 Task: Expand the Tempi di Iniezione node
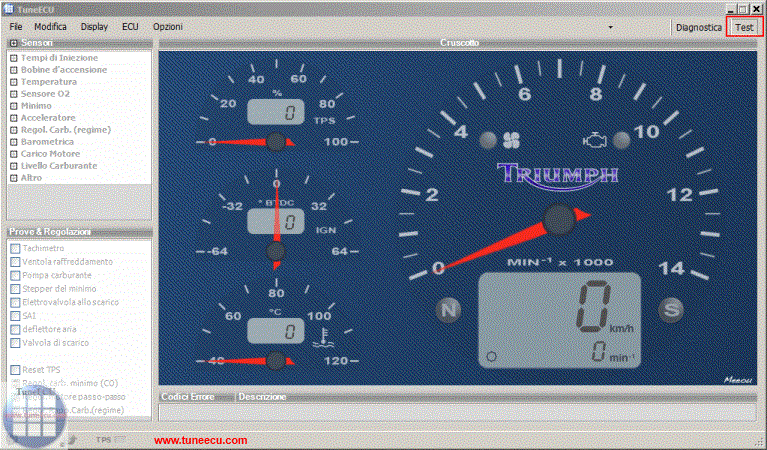point(14,58)
